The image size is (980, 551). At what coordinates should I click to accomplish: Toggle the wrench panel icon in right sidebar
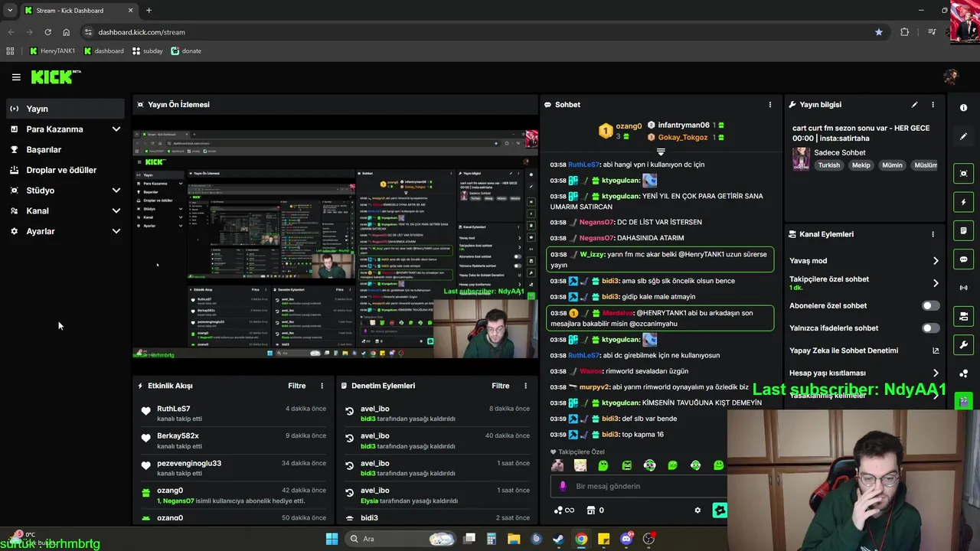coord(963,344)
